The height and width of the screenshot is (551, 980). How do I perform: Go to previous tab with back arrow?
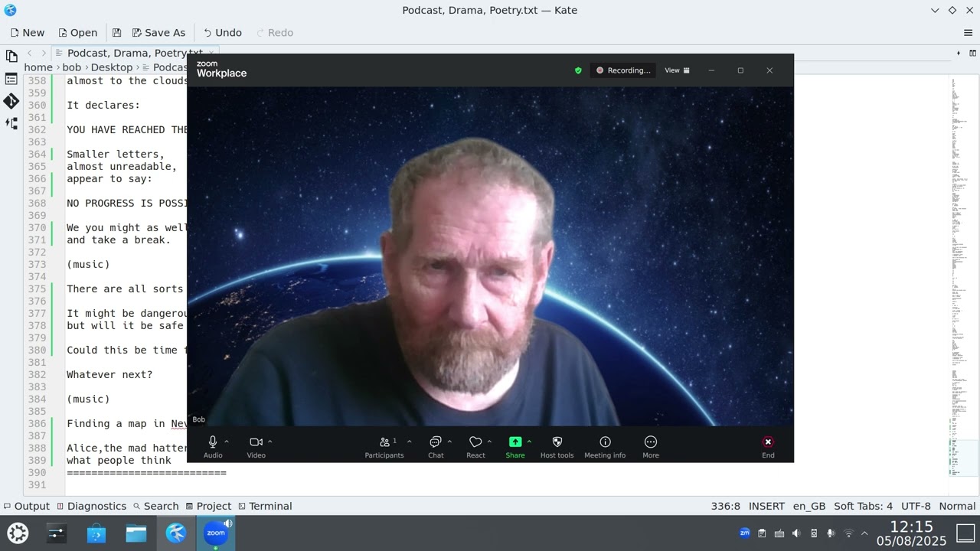point(29,54)
